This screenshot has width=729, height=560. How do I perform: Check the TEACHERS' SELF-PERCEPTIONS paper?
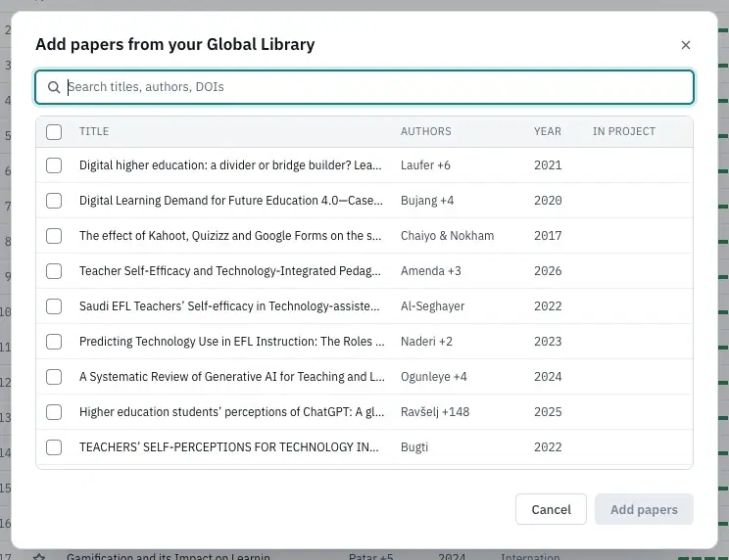[54, 447]
